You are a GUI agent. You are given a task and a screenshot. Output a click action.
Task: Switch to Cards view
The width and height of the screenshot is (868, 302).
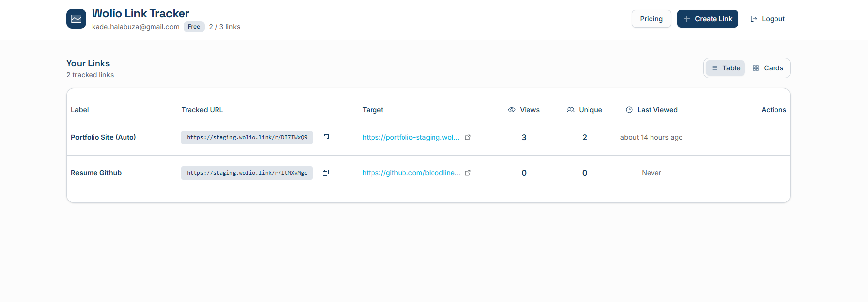point(768,68)
